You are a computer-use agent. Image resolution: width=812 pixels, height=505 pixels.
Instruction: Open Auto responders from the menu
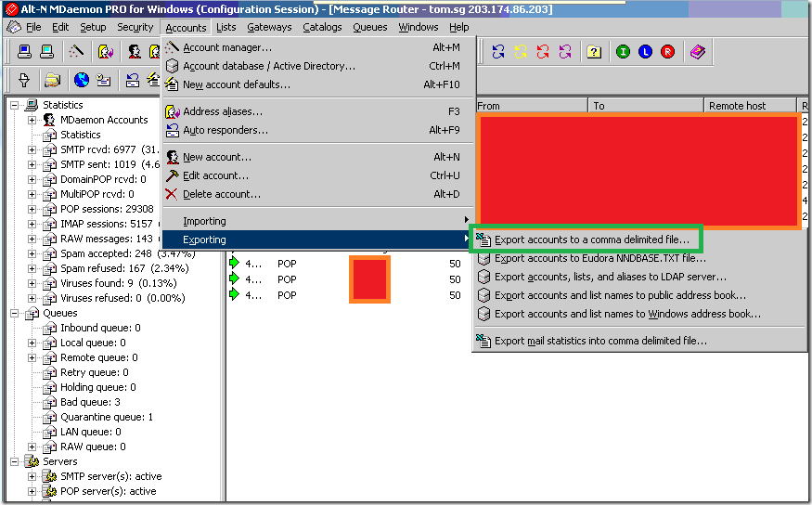pos(318,131)
